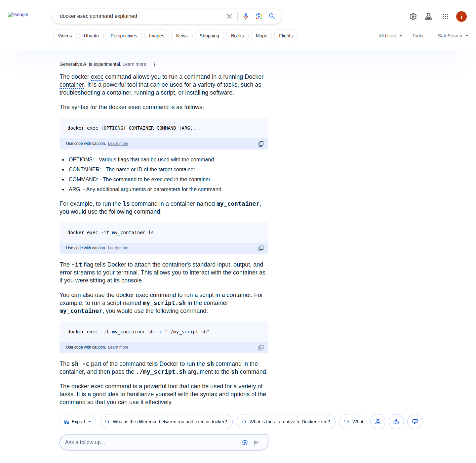
Task: Clear the search query text
Action: (x=229, y=16)
